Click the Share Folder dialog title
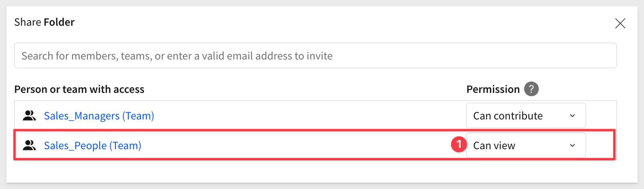 click(x=44, y=22)
